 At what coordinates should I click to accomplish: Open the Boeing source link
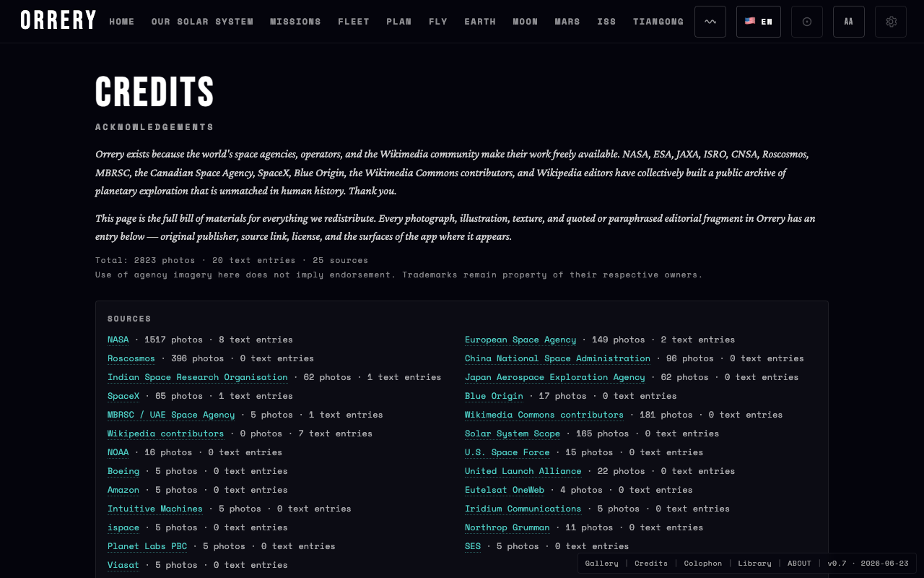(123, 471)
